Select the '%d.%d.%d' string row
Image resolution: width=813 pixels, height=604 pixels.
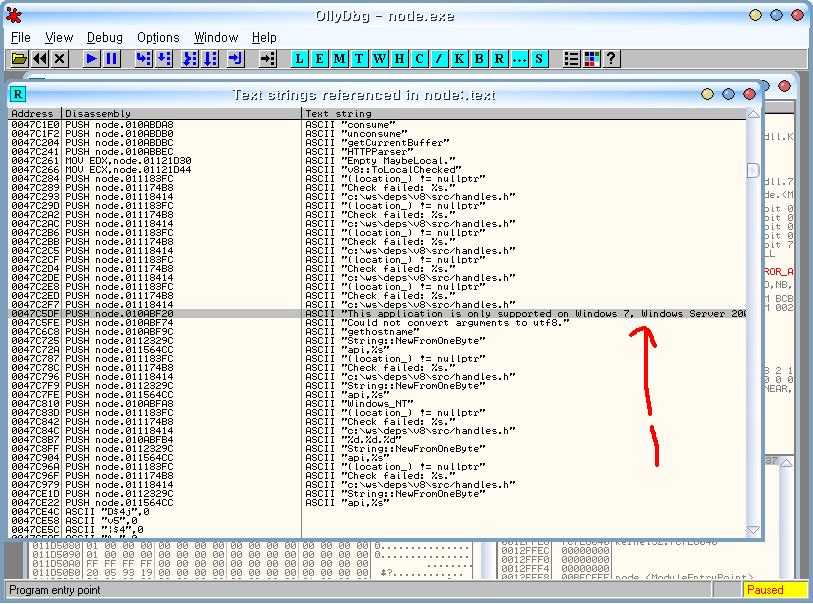377,440
